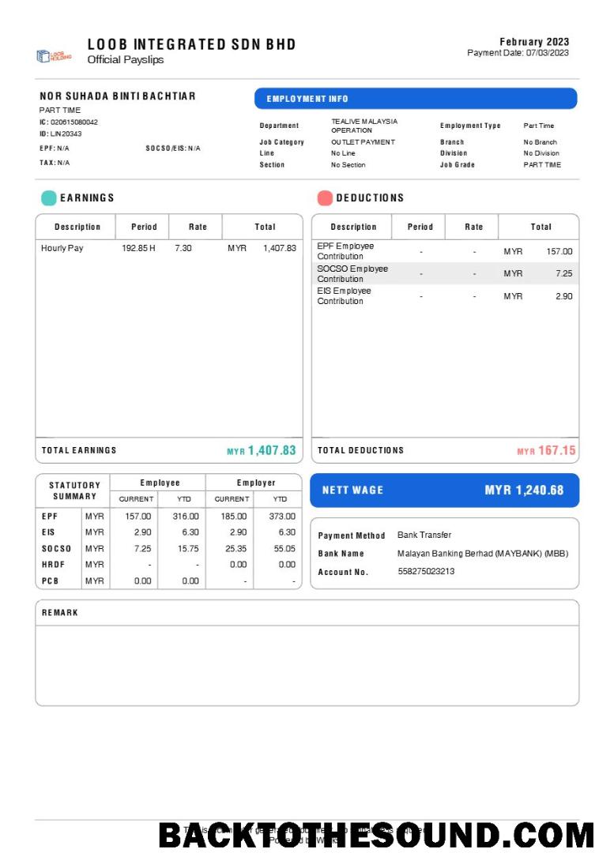
Task: Select account number 558275023213
Action: 426,571
